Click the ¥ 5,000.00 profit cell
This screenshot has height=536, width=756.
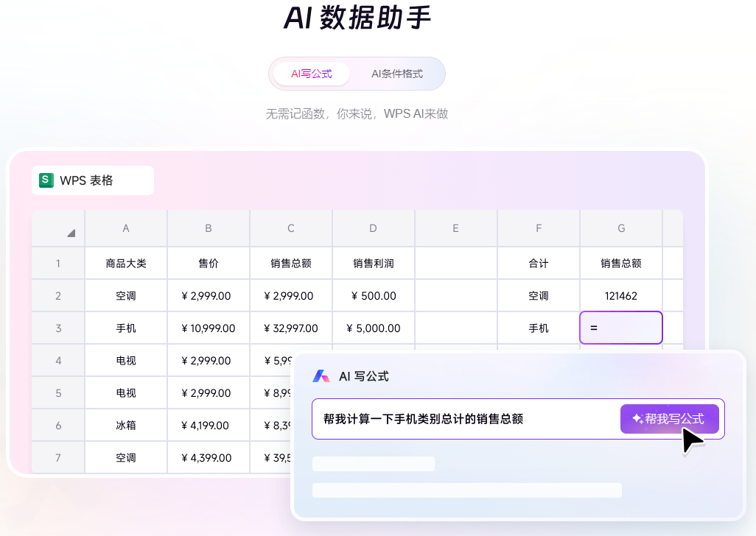[373, 328]
